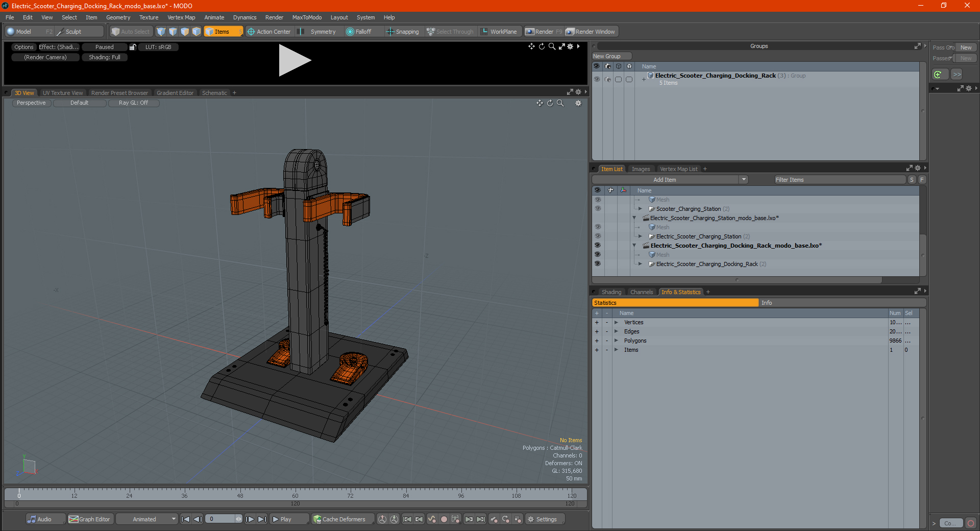
Task: Click the Options button in render preview
Action: tap(23, 47)
